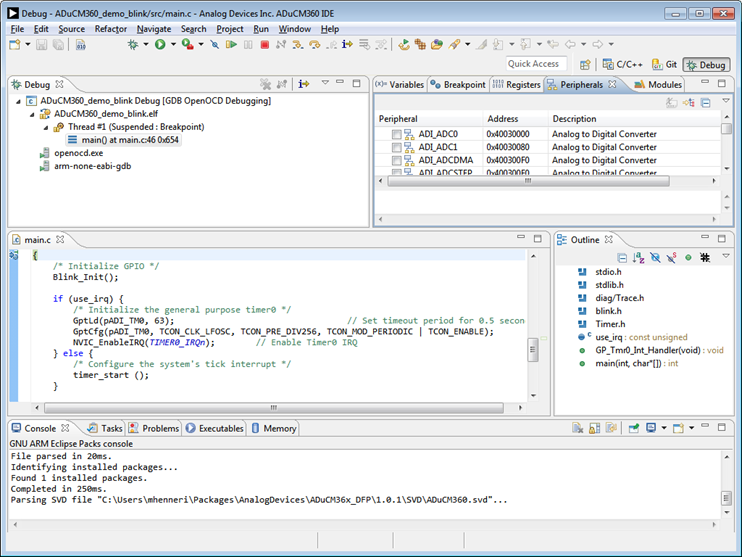Open Outline view menu dropdown
The image size is (742, 557).
(726, 256)
